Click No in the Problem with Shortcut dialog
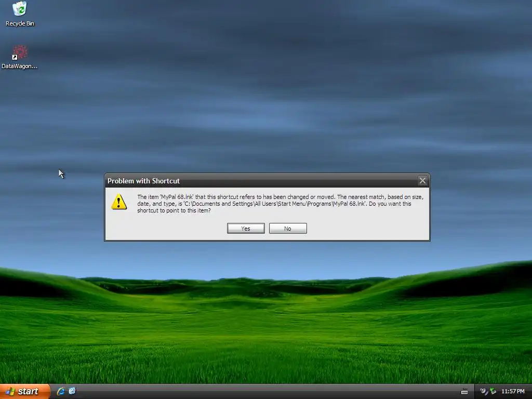The height and width of the screenshot is (399, 532). click(x=288, y=229)
